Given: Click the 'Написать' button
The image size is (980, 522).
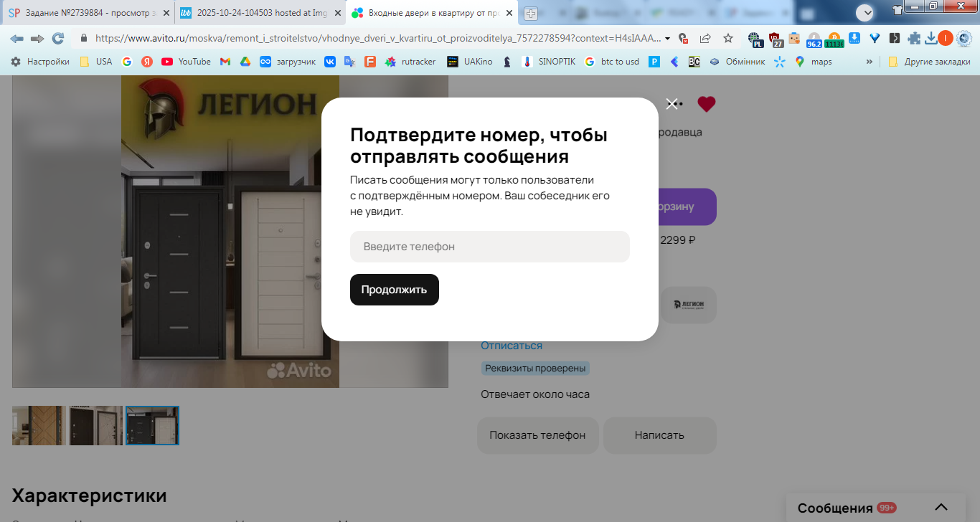Looking at the screenshot, I should click(x=659, y=435).
